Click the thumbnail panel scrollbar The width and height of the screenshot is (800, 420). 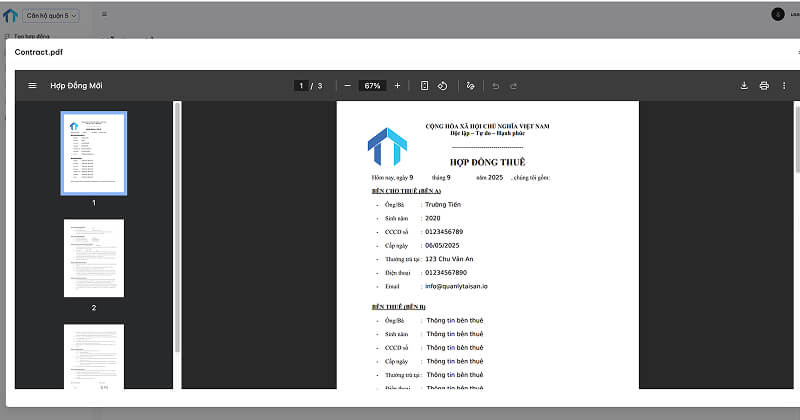177,220
